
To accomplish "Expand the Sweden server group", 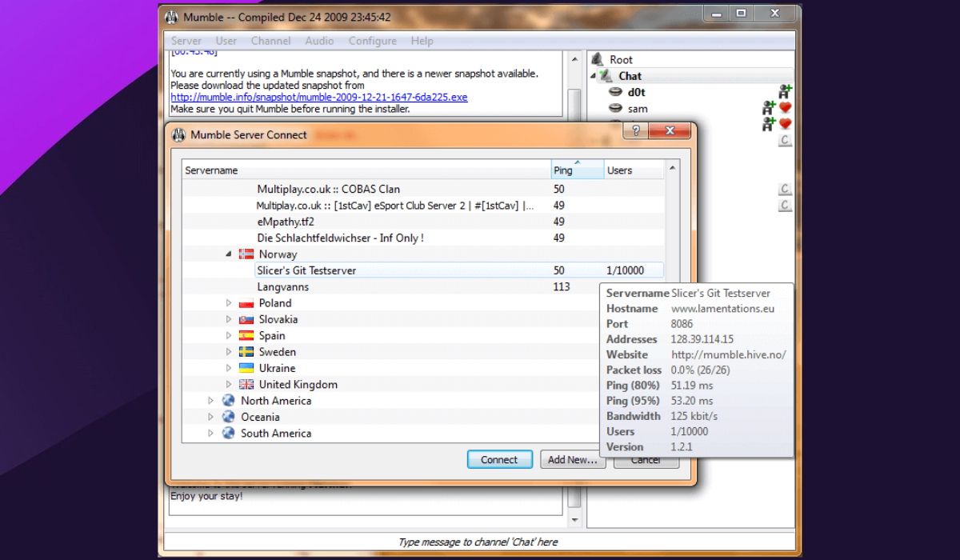I will pos(229,352).
